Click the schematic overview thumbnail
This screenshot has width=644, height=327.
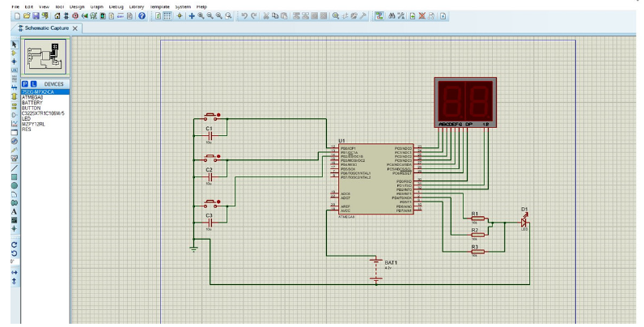tap(44, 57)
